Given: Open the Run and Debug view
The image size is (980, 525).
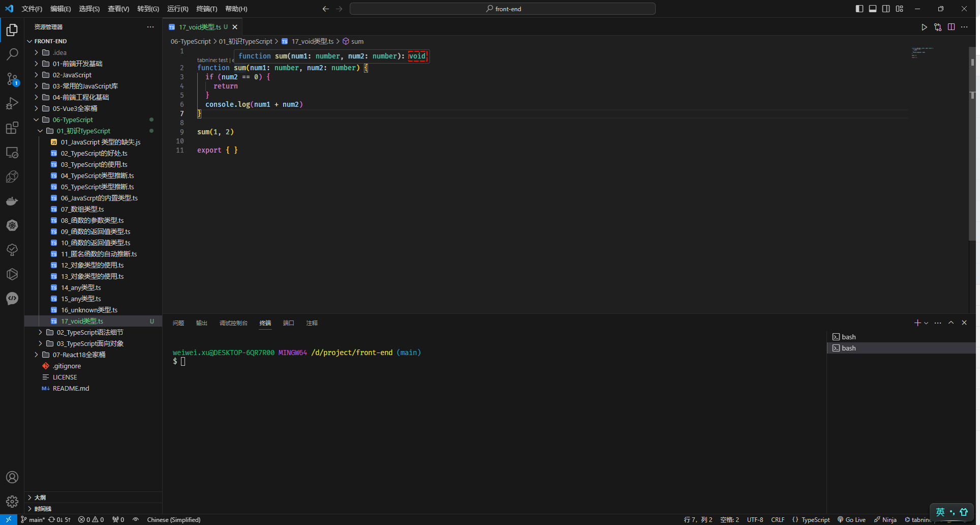Looking at the screenshot, I should pos(12,103).
